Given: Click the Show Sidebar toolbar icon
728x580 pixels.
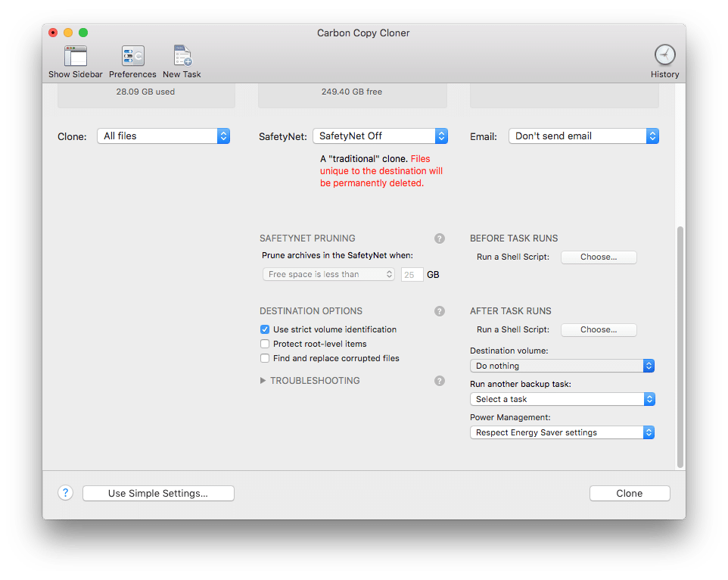Looking at the screenshot, I should 76,57.
